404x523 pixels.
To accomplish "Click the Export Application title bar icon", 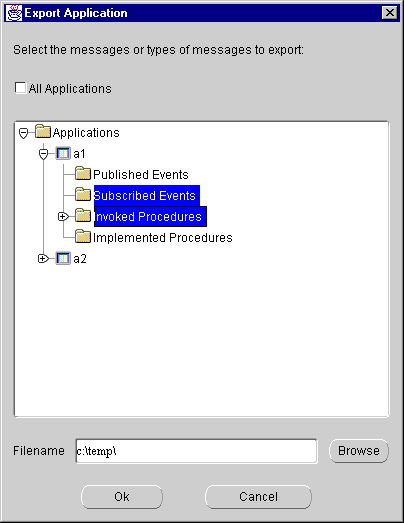I will click(x=14, y=13).
